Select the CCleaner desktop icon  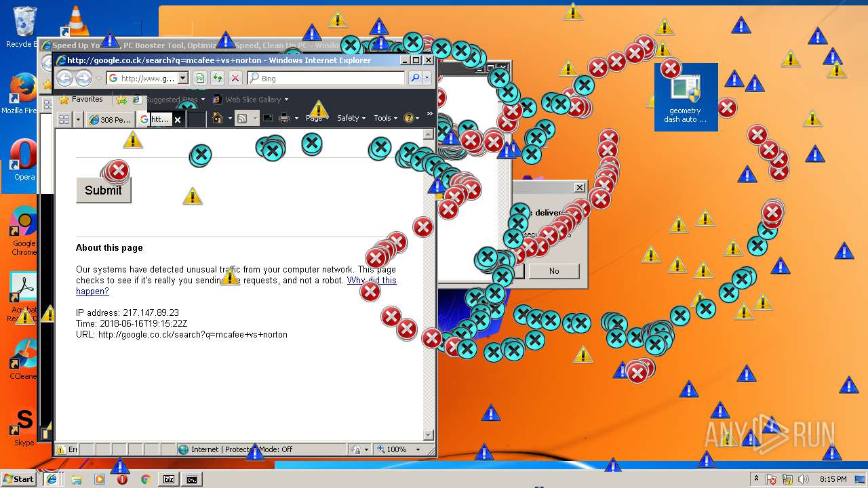tap(23, 359)
